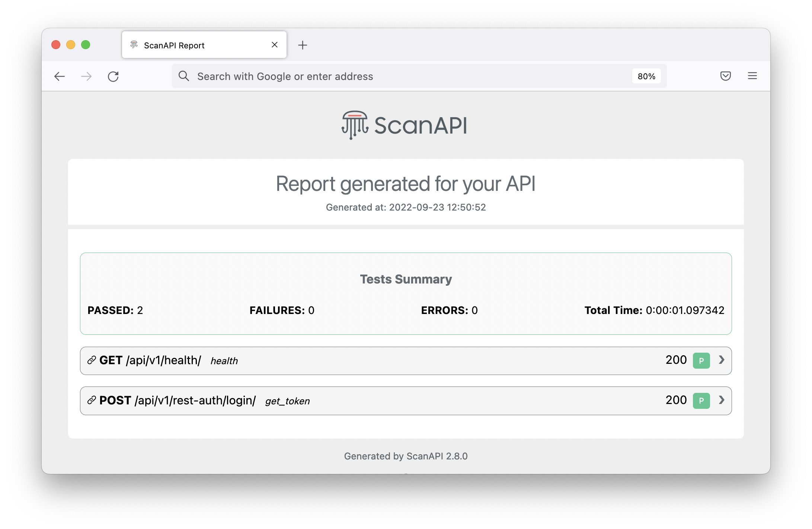The width and height of the screenshot is (812, 529).
Task: Select the ScanAPI Report browser tab
Action: tap(174, 45)
